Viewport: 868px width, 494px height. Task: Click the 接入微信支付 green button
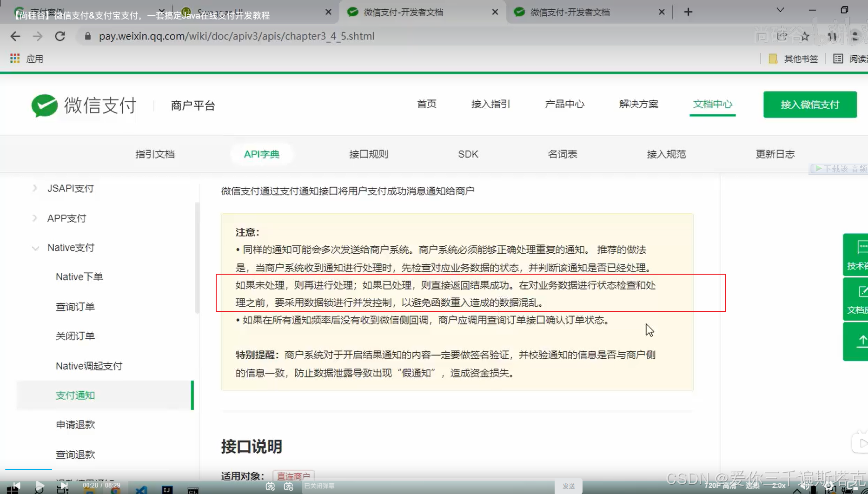pos(810,105)
